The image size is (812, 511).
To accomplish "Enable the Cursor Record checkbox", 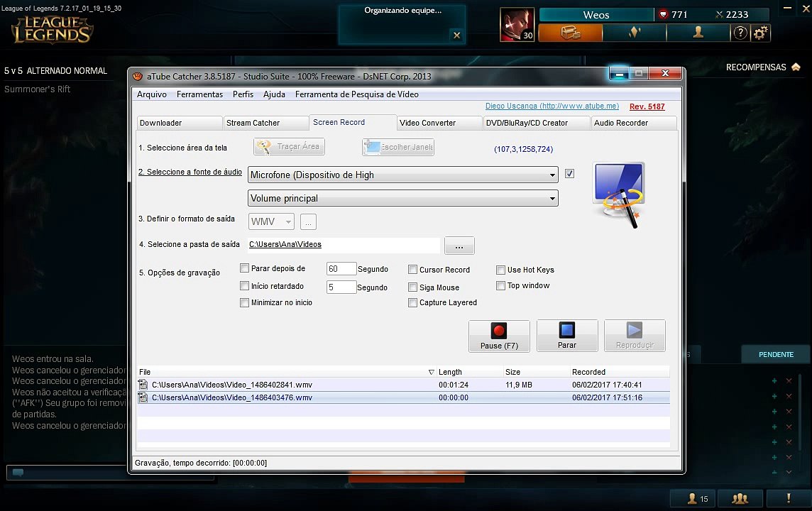I will [412, 270].
